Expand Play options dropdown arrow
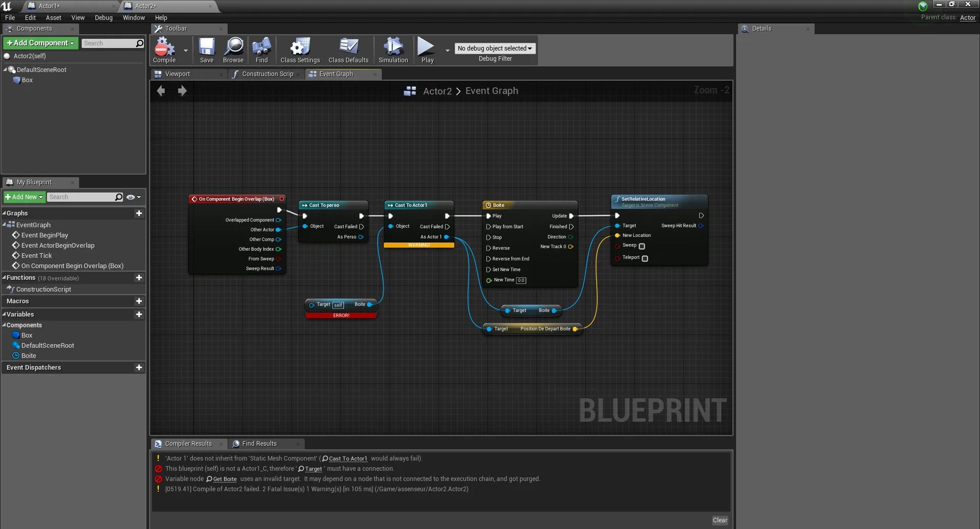Screen dimensions: 980x529 (x=448, y=51)
